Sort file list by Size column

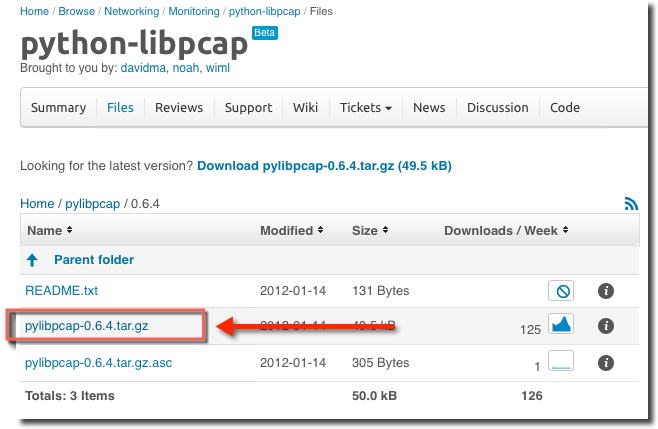tap(370, 230)
